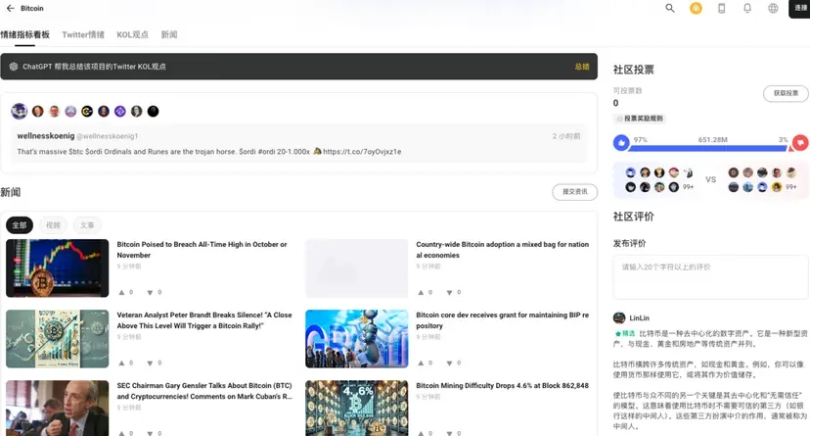Upvote the Mining Difficulty Drops article
This screenshot has height=442, width=817.
coord(420,433)
